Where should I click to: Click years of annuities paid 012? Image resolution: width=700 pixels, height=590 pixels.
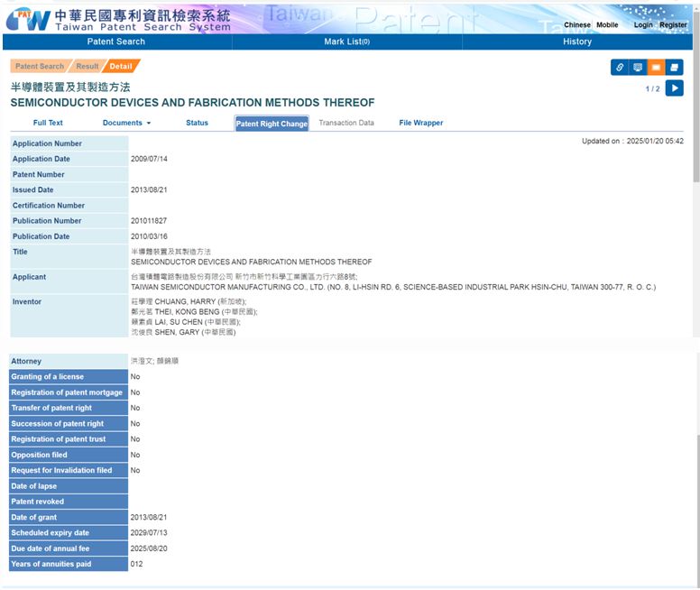[136, 564]
